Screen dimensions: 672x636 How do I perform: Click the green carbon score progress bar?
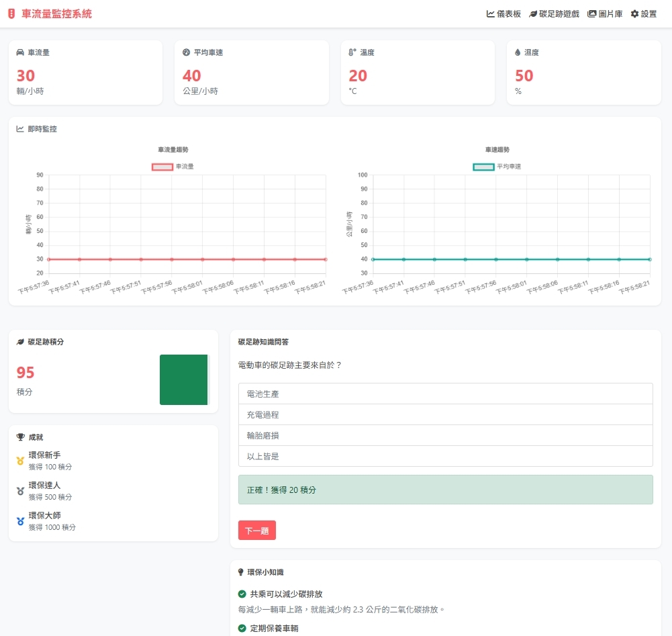184,380
